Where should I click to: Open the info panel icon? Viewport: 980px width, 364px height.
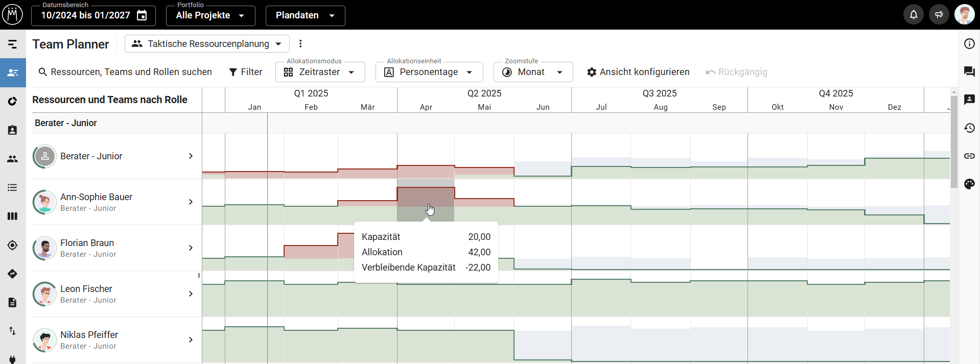[969, 43]
